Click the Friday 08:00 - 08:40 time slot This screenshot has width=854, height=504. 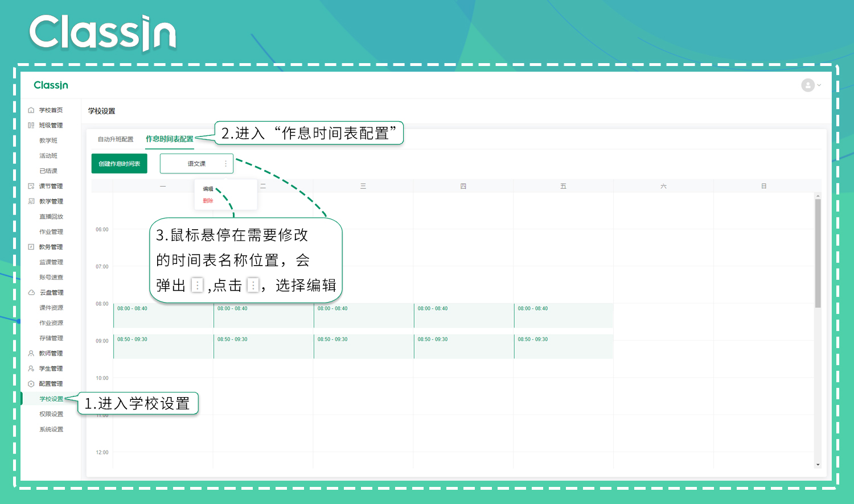coord(564,316)
